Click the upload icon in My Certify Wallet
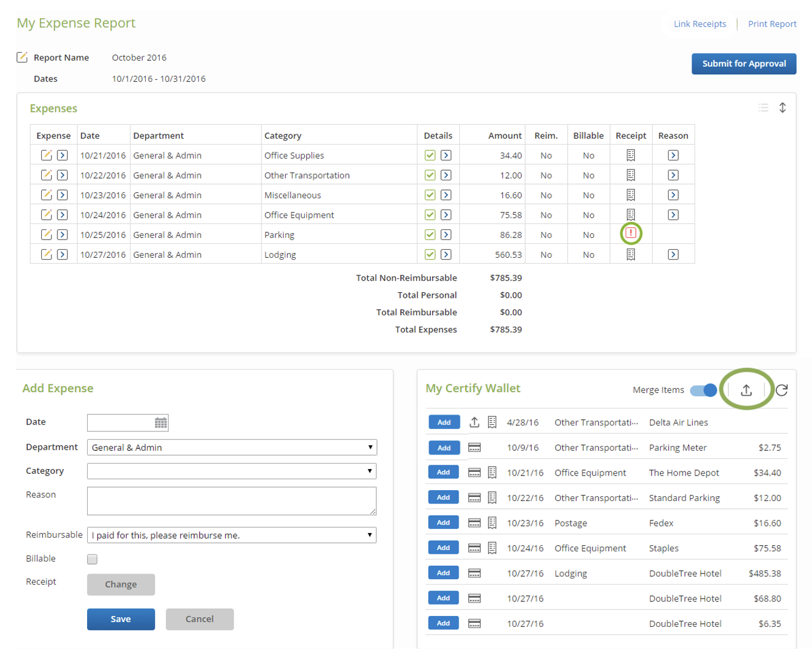 pyautogui.click(x=746, y=390)
